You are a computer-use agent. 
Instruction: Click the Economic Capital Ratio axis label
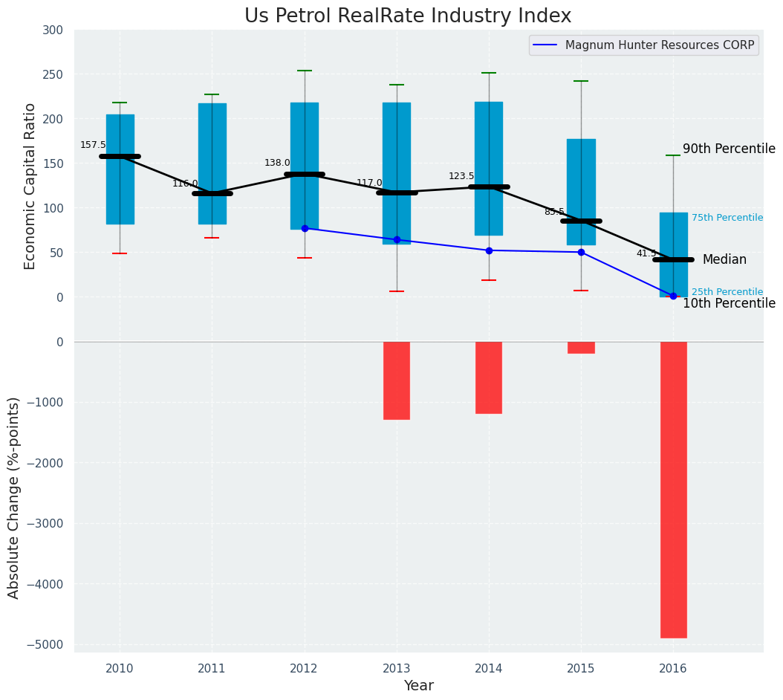pyautogui.click(x=30, y=186)
